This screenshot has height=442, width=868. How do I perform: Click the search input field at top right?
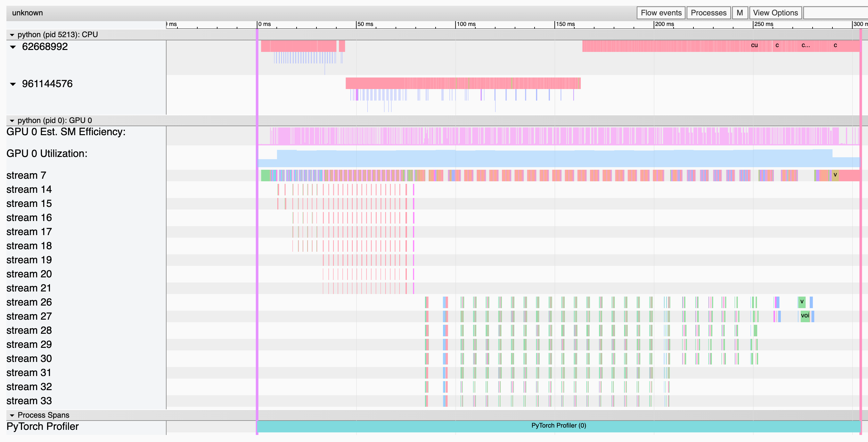coord(836,13)
